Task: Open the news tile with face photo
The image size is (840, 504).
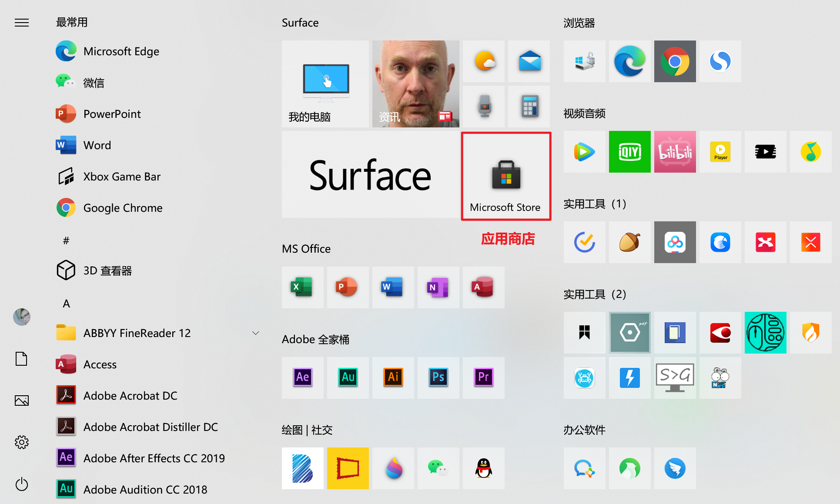Action: (x=415, y=83)
